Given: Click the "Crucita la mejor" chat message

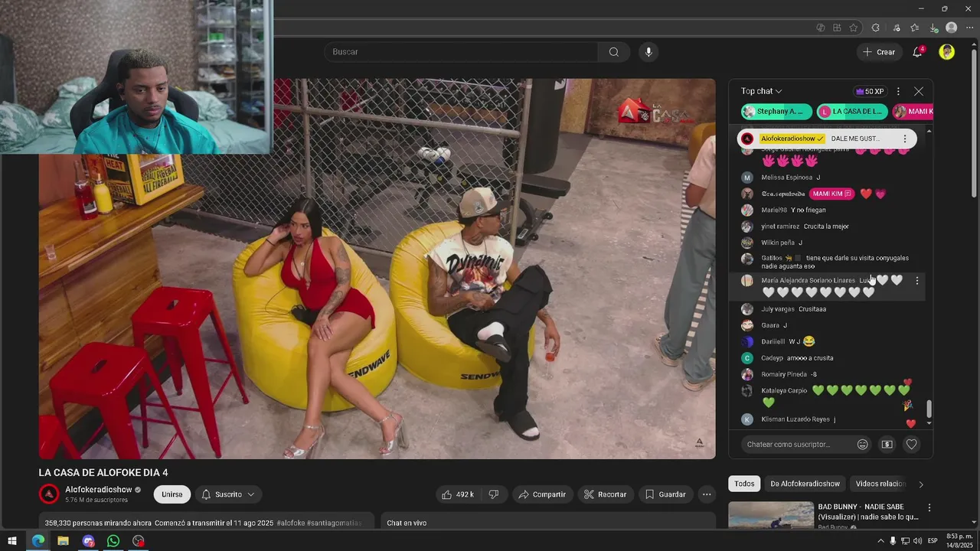Looking at the screenshot, I should pyautogui.click(x=826, y=227).
